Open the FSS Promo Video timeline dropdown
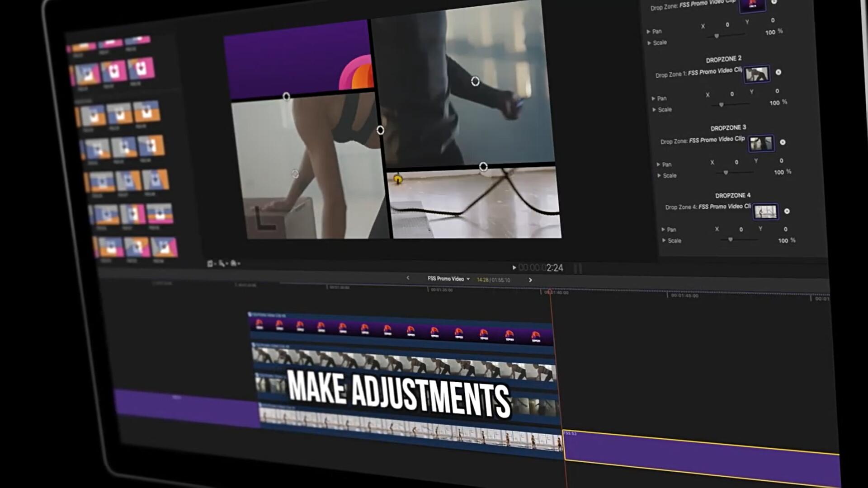 [448, 279]
